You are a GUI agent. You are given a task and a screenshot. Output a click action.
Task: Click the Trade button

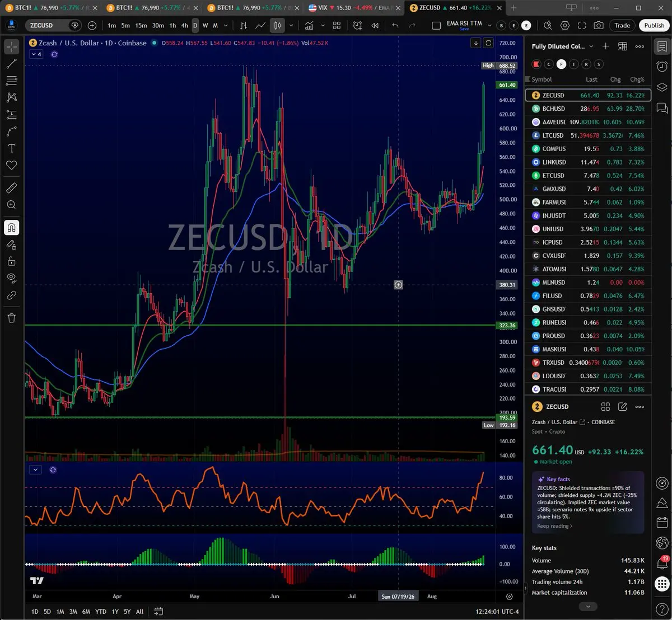click(622, 26)
